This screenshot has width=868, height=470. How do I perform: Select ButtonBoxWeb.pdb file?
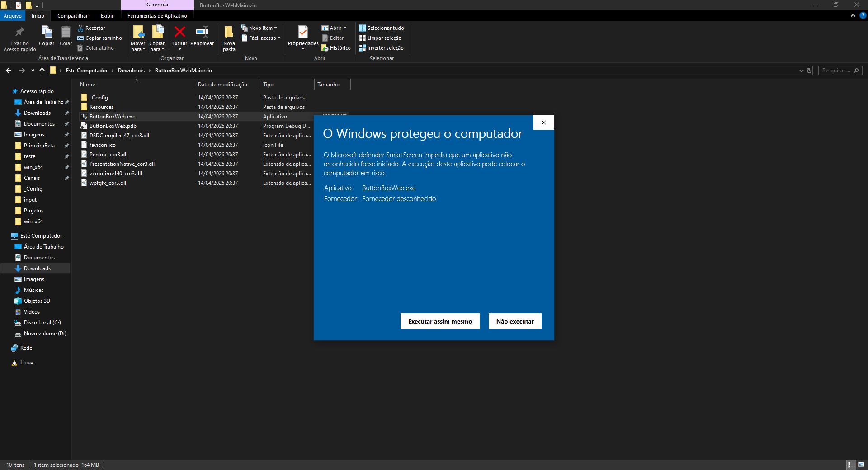[113, 126]
